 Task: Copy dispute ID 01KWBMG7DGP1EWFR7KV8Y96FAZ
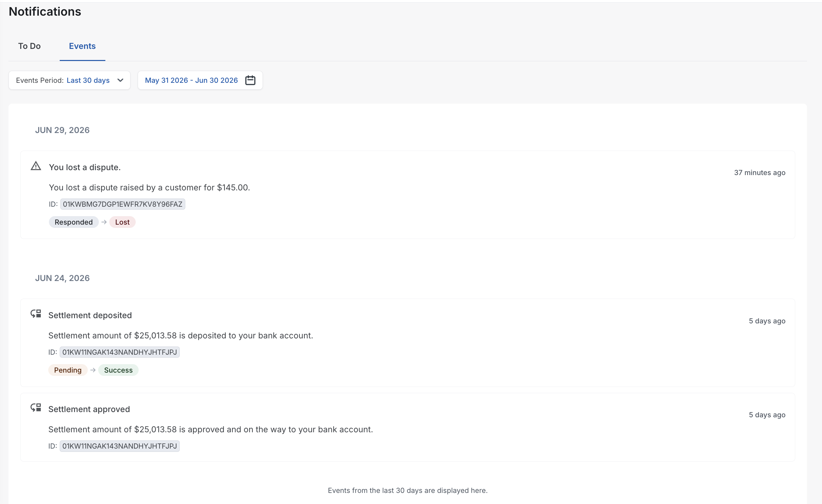(122, 204)
